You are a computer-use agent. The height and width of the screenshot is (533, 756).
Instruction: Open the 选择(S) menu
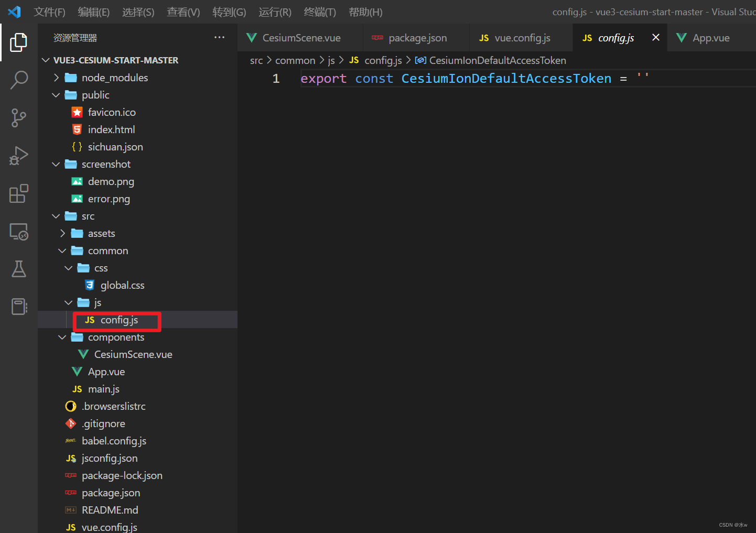(x=138, y=12)
